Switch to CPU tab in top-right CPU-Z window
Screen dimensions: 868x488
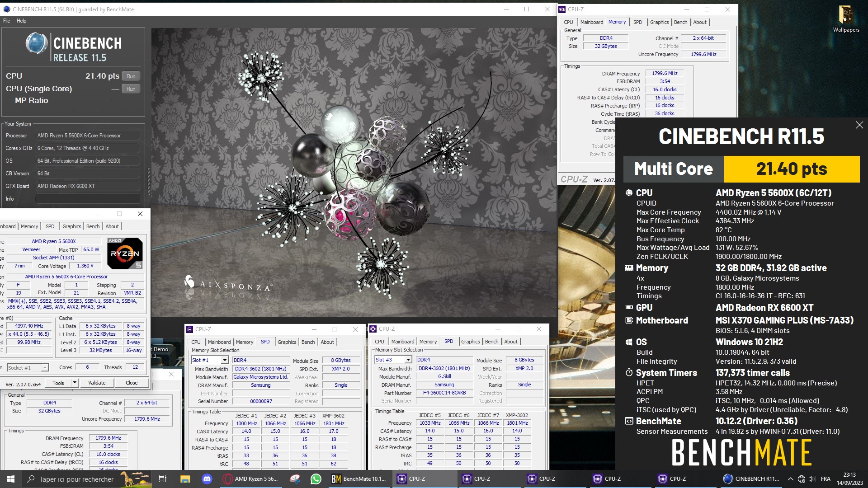tap(568, 22)
